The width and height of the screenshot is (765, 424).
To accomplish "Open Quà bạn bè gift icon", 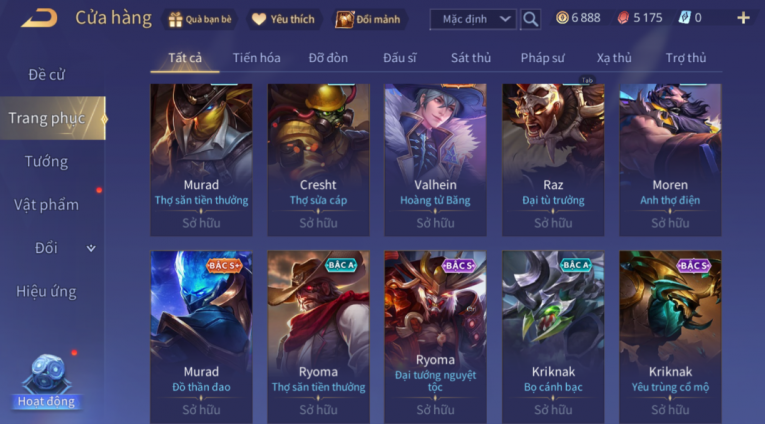I will (x=175, y=19).
